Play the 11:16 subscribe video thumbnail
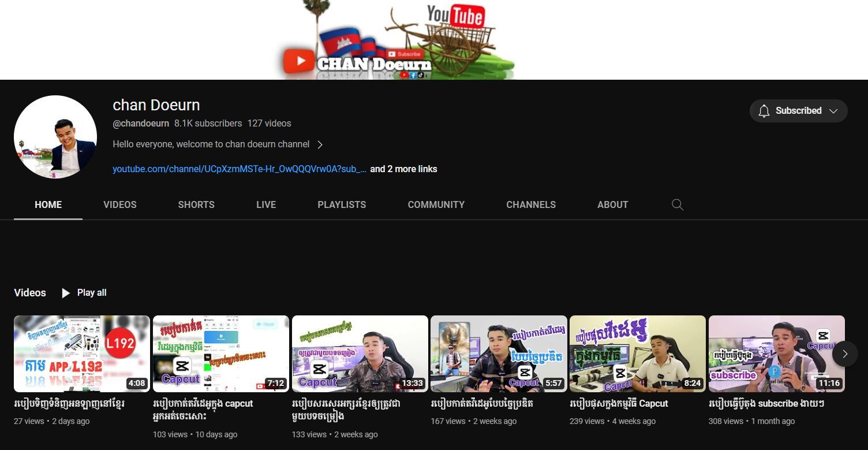 (x=777, y=354)
